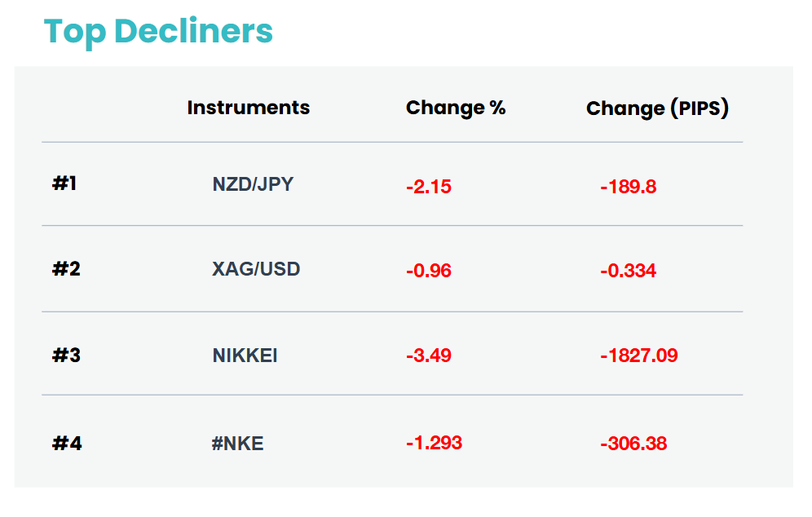This screenshot has width=812, height=517.
Task: Open the NZD/JPY instrument
Action: [x=253, y=184]
